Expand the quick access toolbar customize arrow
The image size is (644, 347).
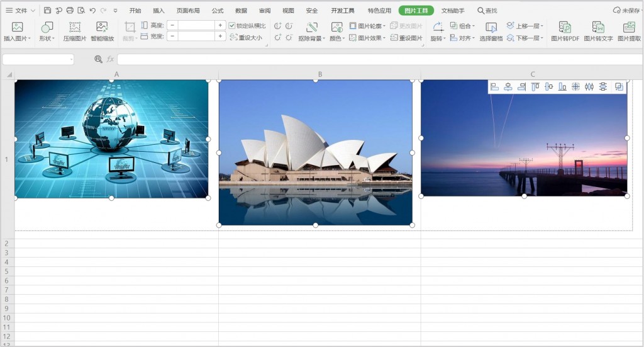click(116, 10)
